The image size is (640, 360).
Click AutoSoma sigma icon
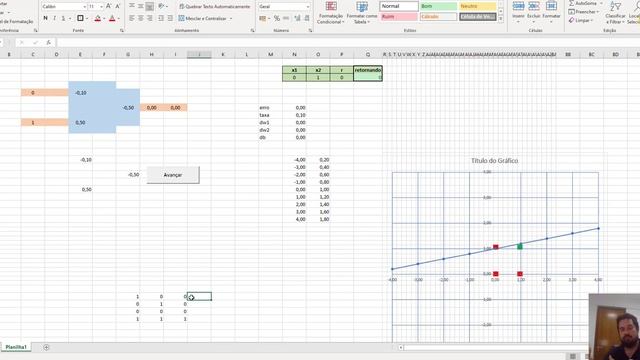click(571, 3)
